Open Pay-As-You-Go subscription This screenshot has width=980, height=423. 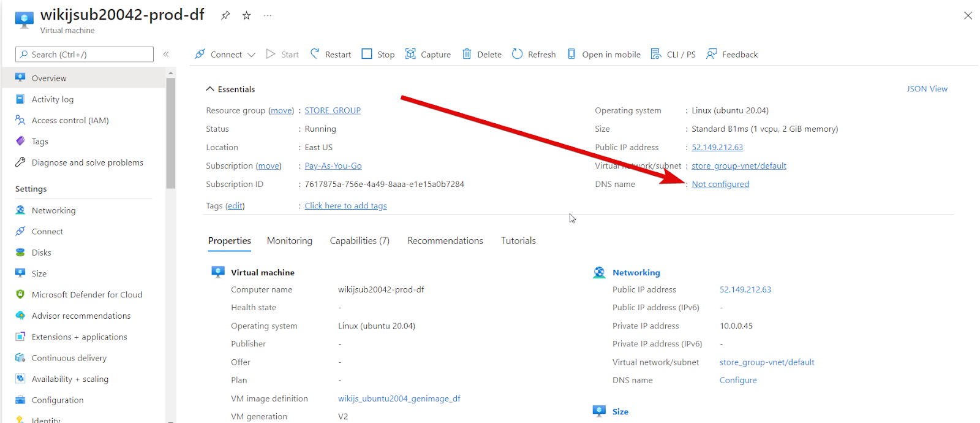333,166
